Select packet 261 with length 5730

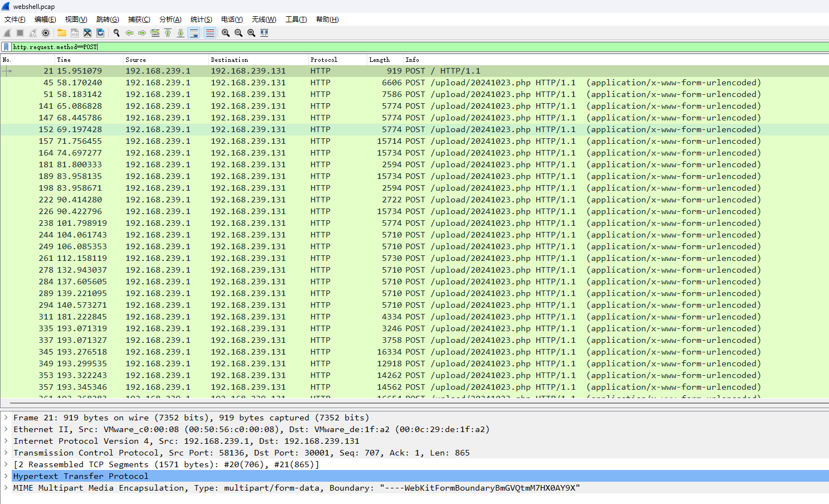pyautogui.click(x=414, y=258)
